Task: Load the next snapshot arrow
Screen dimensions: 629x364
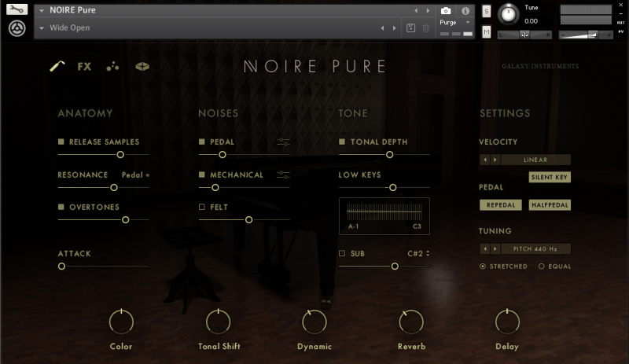Action: pyautogui.click(x=395, y=28)
